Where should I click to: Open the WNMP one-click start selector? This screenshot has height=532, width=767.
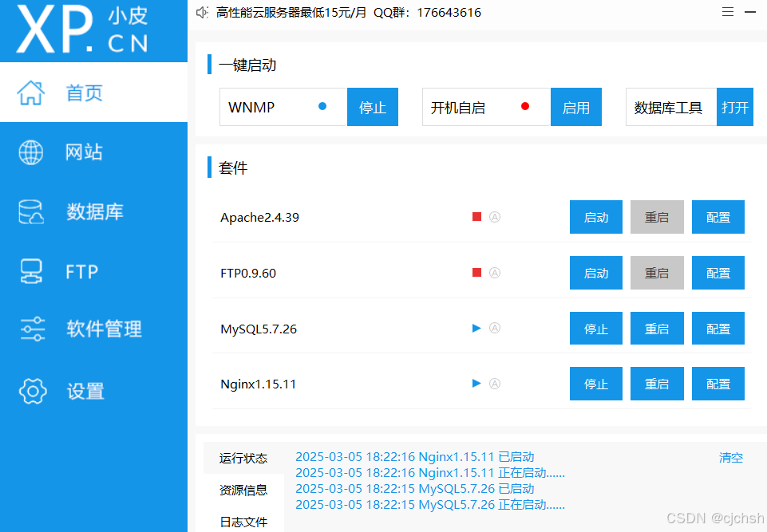click(283, 107)
